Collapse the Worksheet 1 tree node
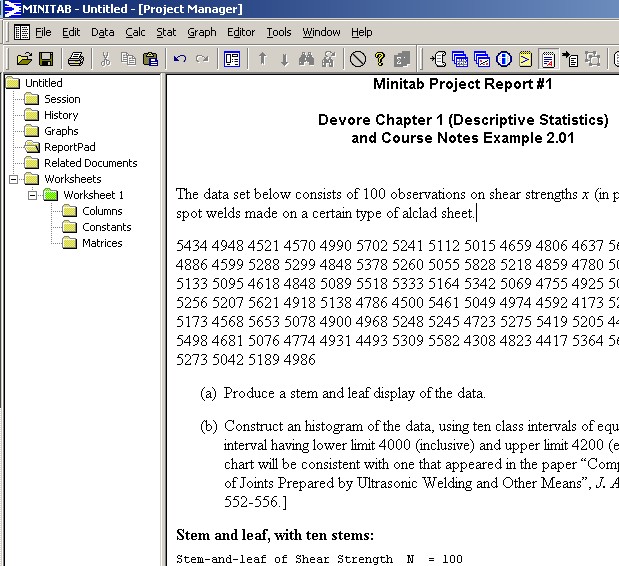The image size is (619, 566). point(32,195)
